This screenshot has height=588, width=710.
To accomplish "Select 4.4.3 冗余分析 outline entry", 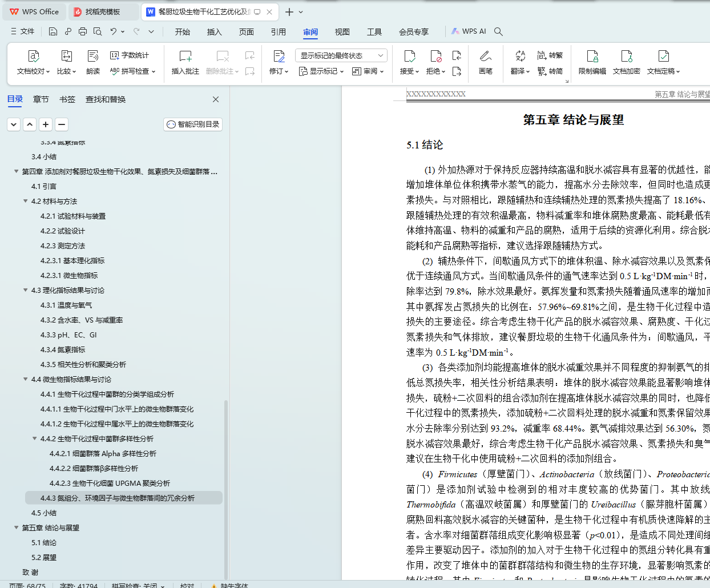I will [123, 498].
